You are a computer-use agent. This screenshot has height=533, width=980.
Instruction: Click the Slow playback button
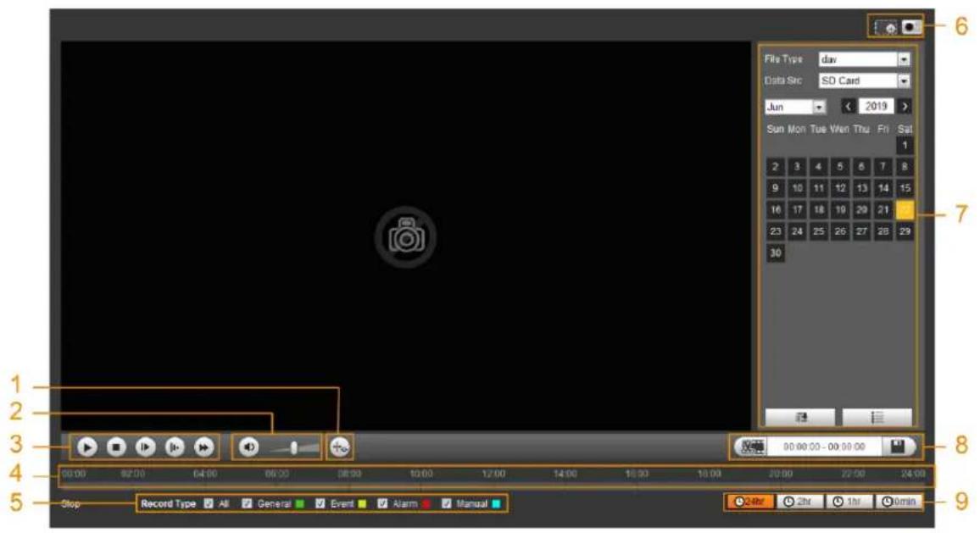pos(175,447)
